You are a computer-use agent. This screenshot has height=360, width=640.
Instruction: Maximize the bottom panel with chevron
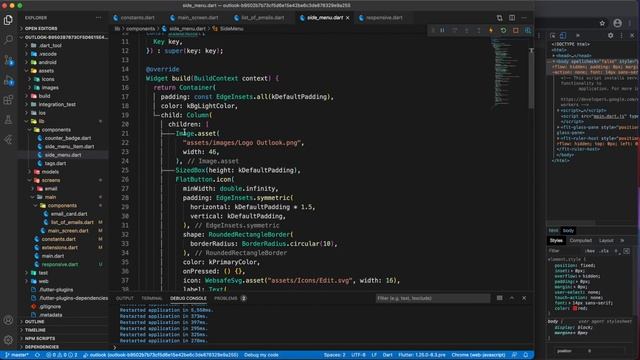click(512, 298)
